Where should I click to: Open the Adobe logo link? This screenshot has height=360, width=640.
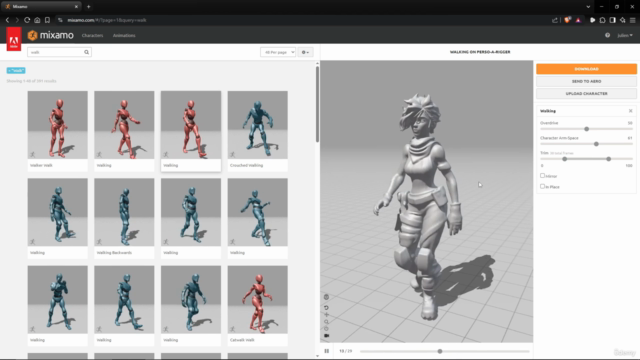[x=13, y=40]
